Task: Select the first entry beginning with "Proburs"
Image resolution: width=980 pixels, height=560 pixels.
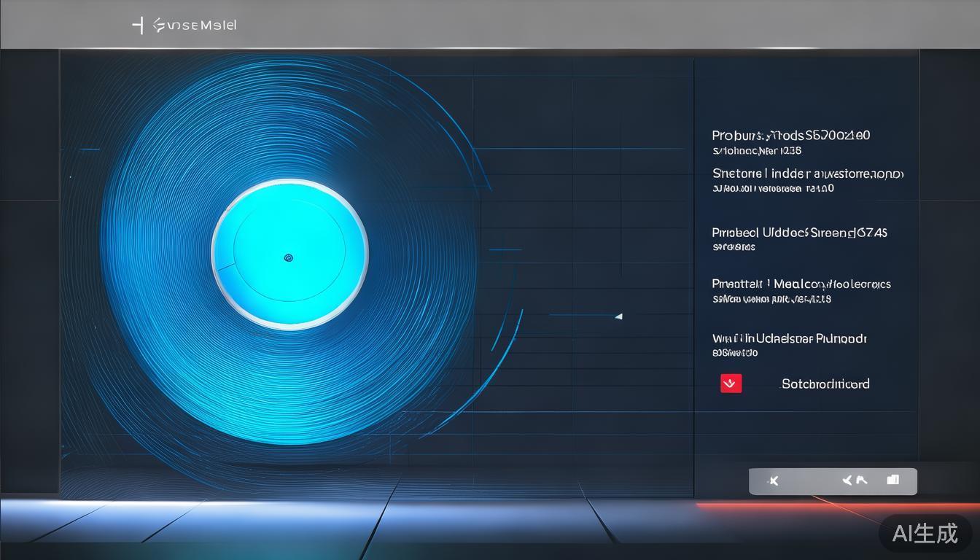Action: click(790, 135)
